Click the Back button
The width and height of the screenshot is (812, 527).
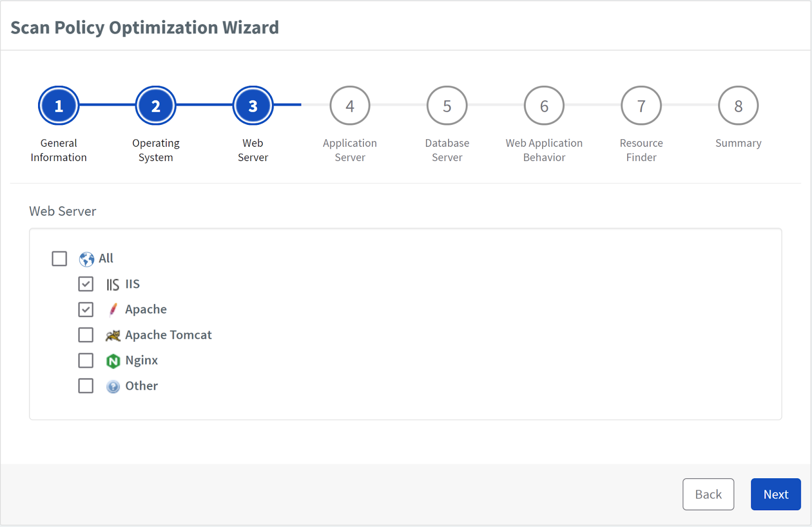[x=708, y=494]
